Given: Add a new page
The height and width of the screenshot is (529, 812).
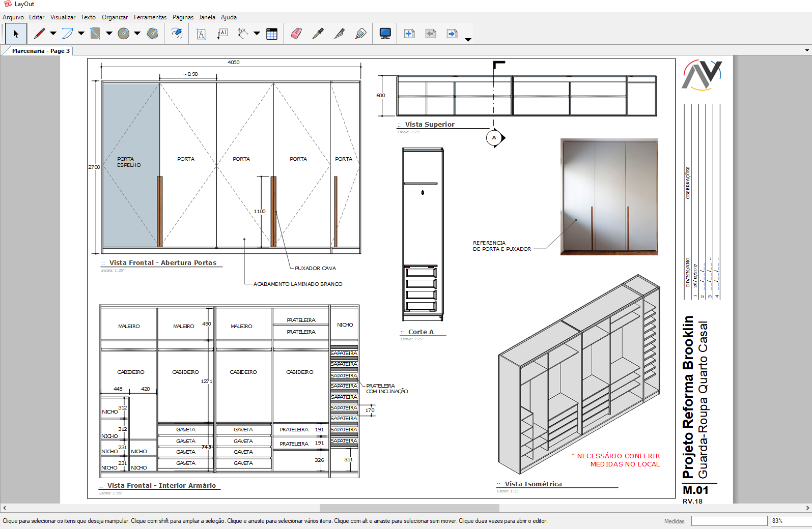Looking at the screenshot, I should tap(409, 34).
